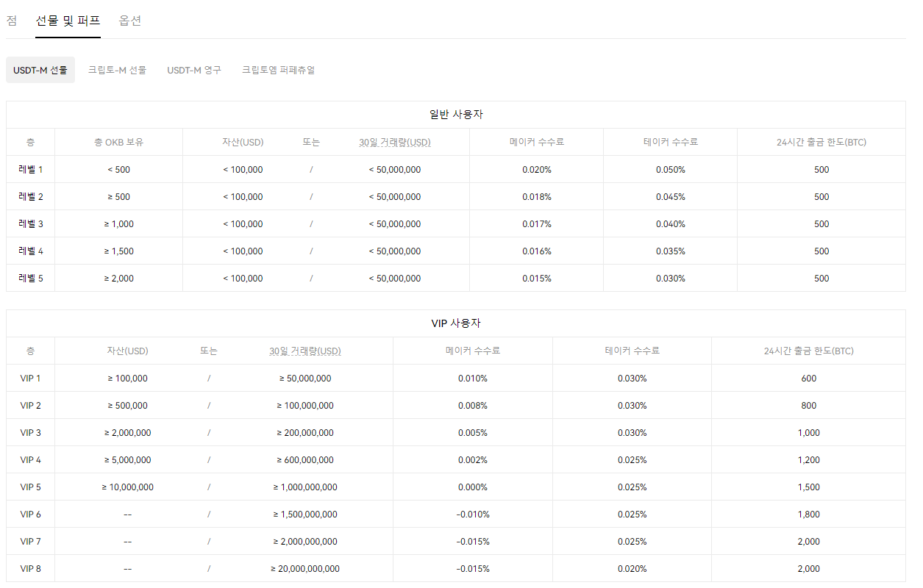Click the ≥ 200,000,000 volume cell
The width and height of the screenshot is (923, 588).
(305, 433)
